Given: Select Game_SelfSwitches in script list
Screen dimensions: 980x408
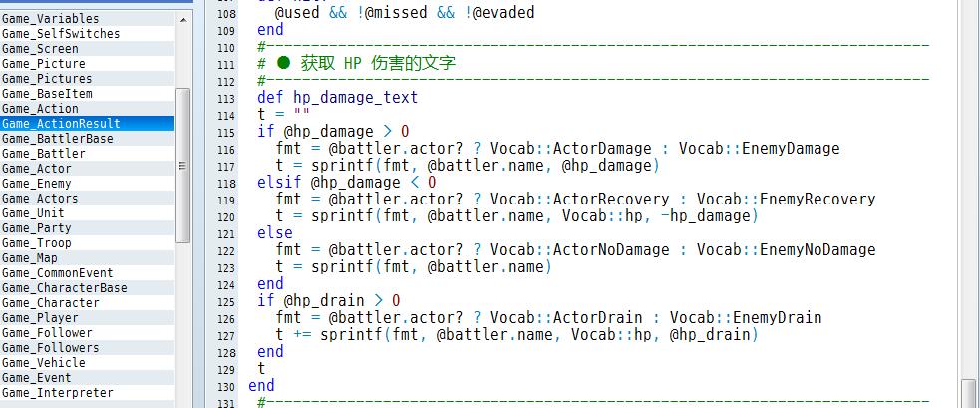Looking at the screenshot, I should [88, 33].
